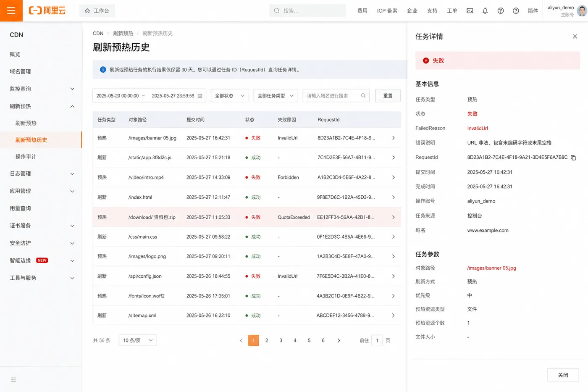Open the 全部任务类型 dropdown
Image resolution: width=588 pixels, height=392 pixels.
tap(276, 96)
